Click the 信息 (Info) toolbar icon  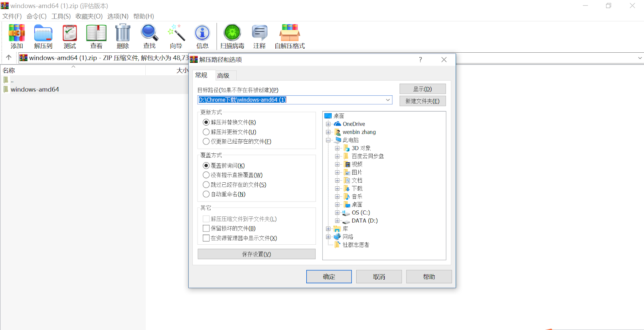202,33
